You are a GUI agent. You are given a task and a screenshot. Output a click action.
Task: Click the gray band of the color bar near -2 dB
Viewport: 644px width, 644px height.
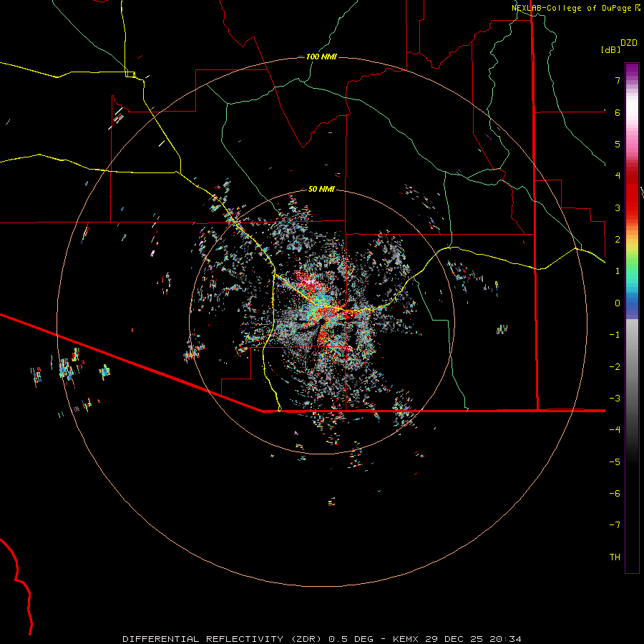pyautogui.click(x=632, y=367)
